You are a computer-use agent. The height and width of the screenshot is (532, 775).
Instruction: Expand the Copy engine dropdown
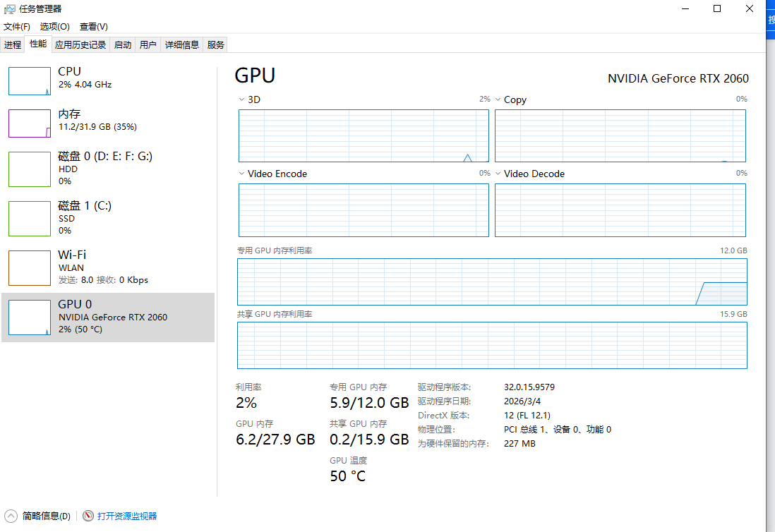point(498,99)
